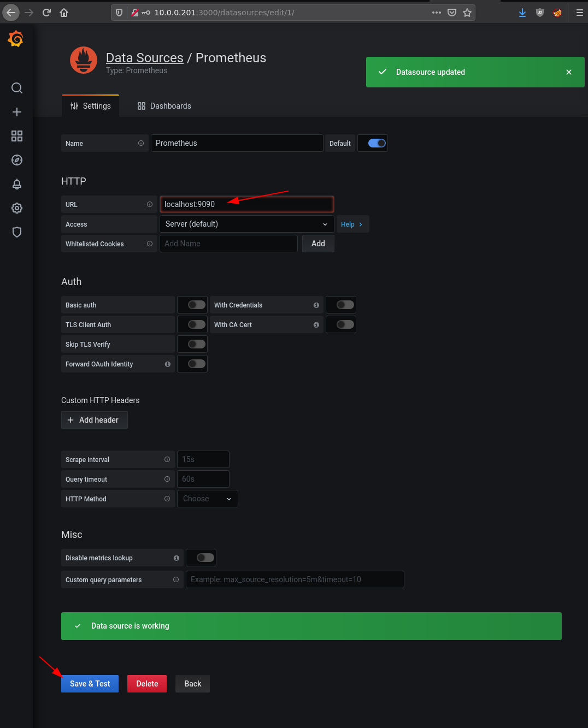
Task: Open the search magnifier in sidebar
Action: (x=17, y=88)
